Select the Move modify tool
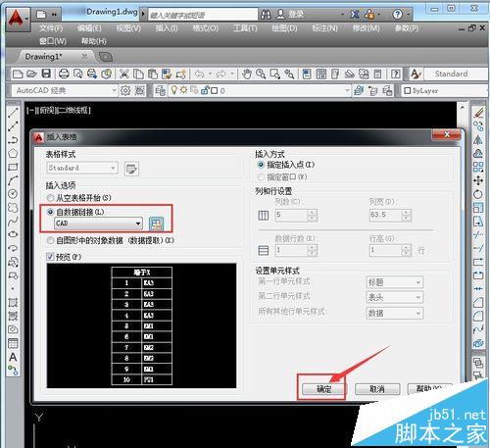 click(x=478, y=180)
